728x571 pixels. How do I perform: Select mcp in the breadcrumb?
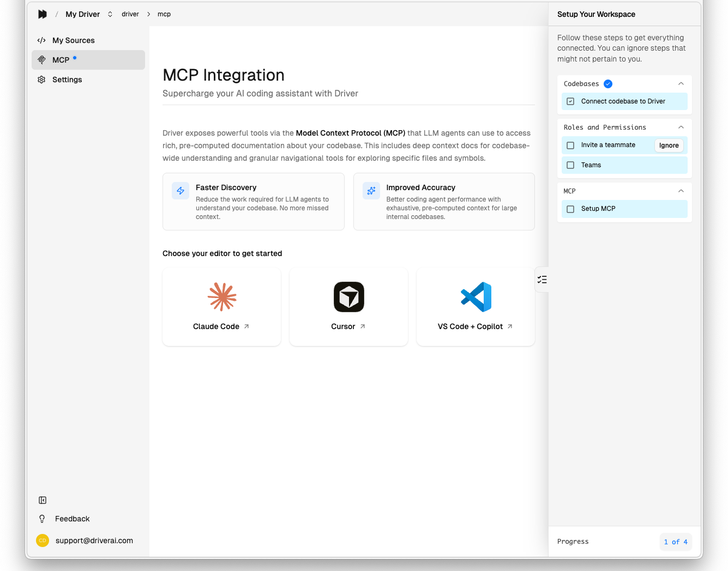point(164,14)
